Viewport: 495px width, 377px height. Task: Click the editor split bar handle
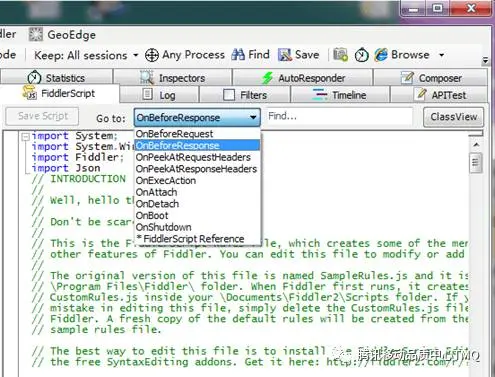pos(476,134)
